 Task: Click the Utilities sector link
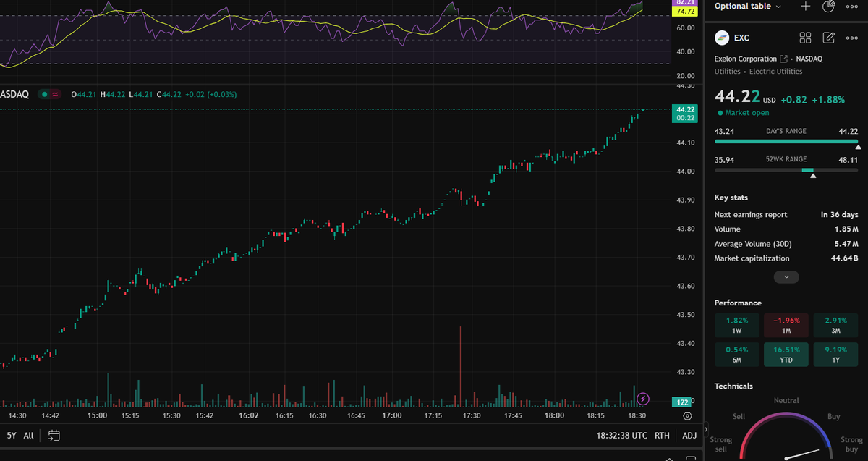coord(727,72)
